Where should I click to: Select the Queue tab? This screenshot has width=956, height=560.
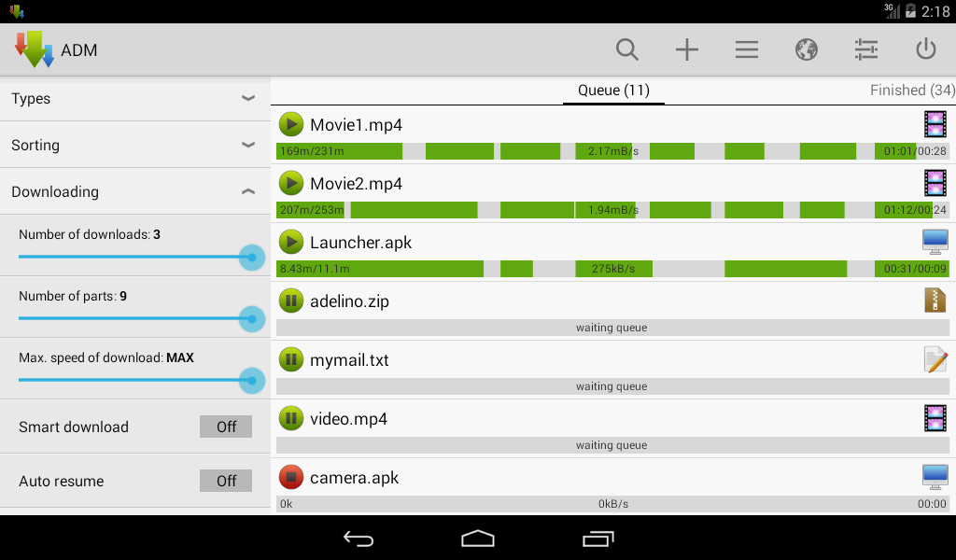pos(613,90)
